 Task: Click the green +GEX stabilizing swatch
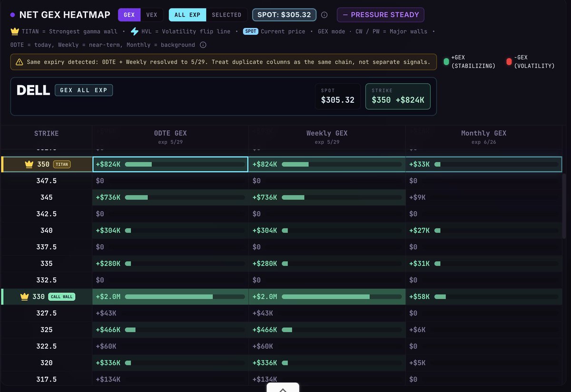(x=446, y=61)
